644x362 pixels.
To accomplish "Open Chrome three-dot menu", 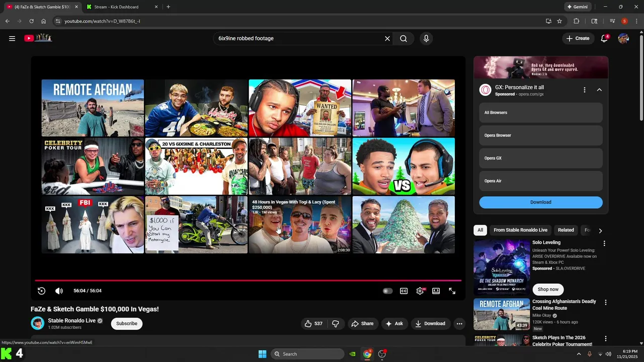I will [x=636, y=21].
